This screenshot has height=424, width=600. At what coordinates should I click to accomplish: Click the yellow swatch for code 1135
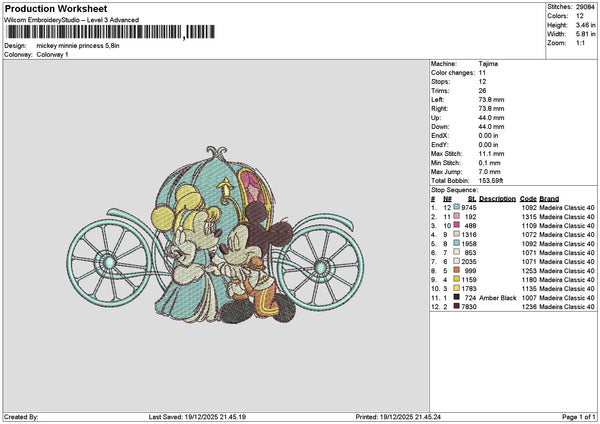click(456, 289)
